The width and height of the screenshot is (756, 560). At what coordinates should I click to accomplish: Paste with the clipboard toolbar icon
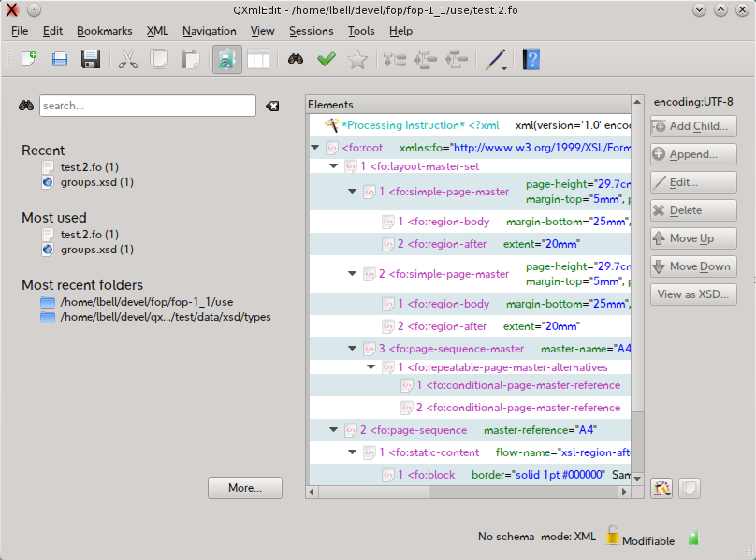click(191, 59)
